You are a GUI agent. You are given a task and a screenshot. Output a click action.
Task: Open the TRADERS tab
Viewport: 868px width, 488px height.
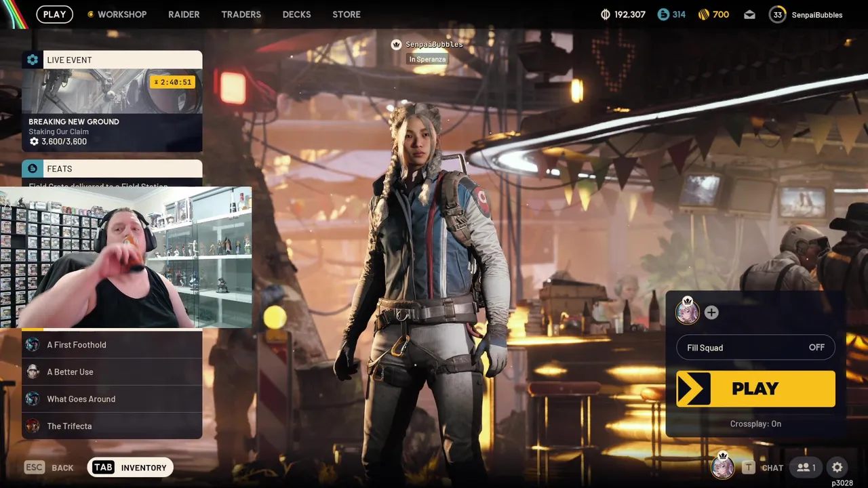[241, 14]
